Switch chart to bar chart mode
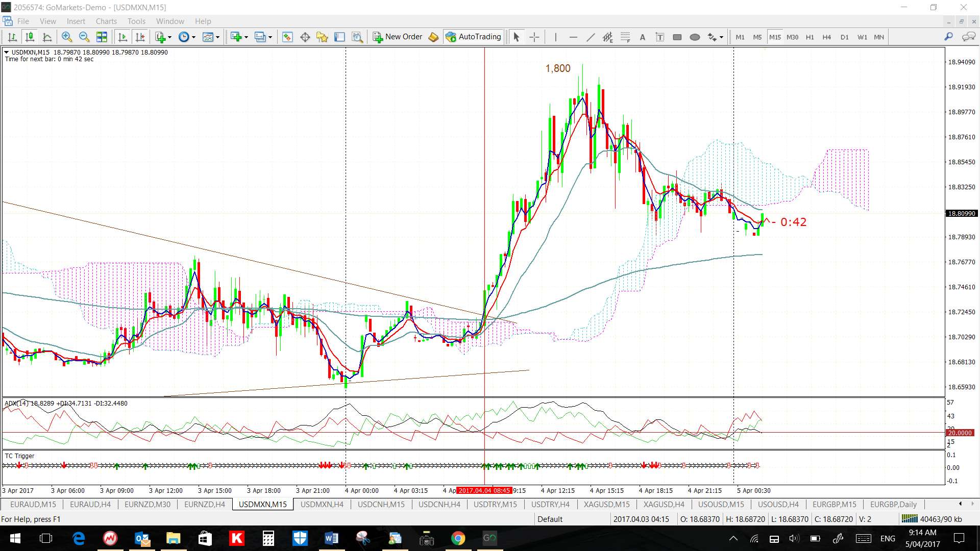 pyautogui.click(x=12, y=37)
